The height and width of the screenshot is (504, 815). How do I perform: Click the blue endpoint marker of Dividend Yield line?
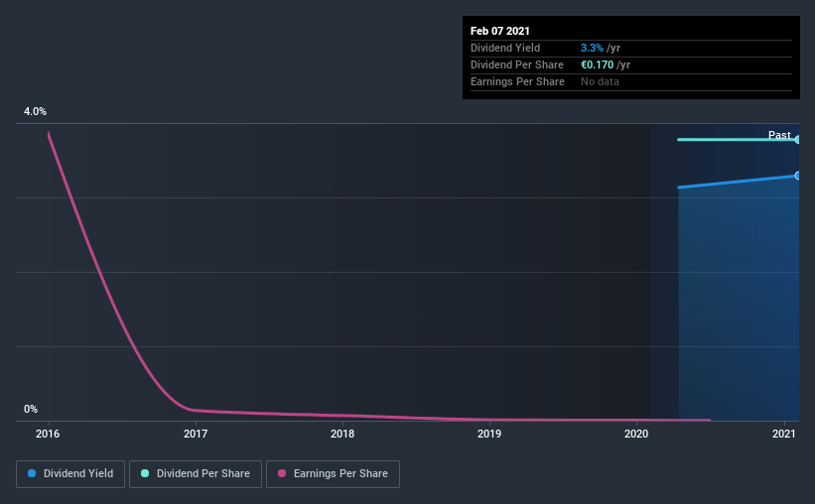click(797, 176)
